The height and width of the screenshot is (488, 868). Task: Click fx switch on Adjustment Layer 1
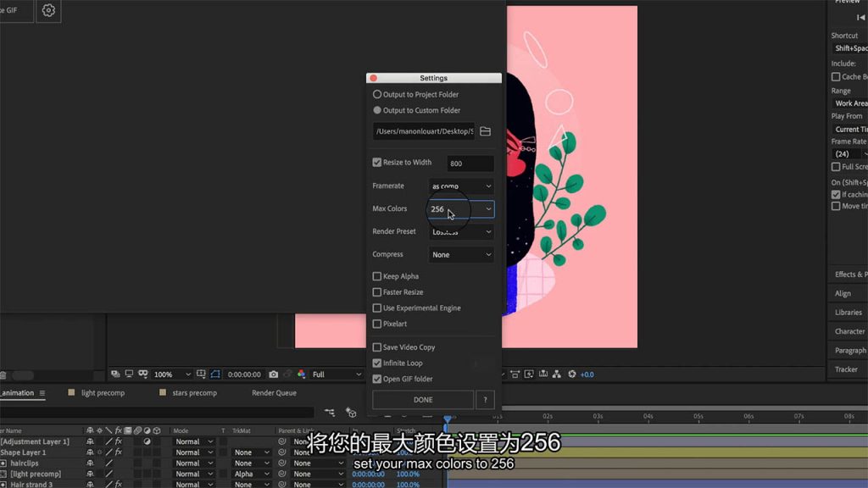click(x=119, y=441)
